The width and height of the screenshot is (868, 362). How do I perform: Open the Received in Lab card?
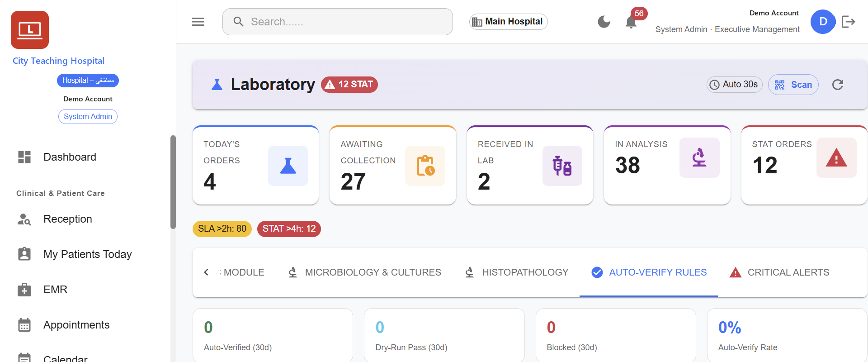pyautogui.click(x=530, y=165)
